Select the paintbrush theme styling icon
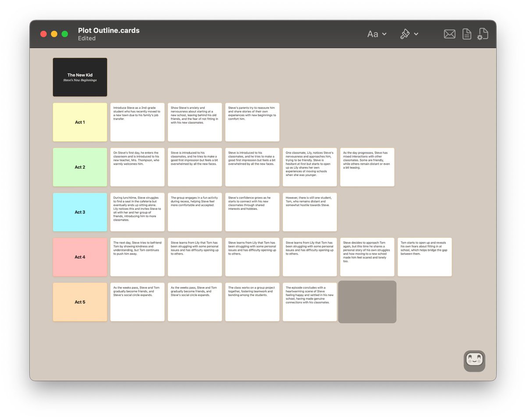The image size is (526, 420). point(405,34)
